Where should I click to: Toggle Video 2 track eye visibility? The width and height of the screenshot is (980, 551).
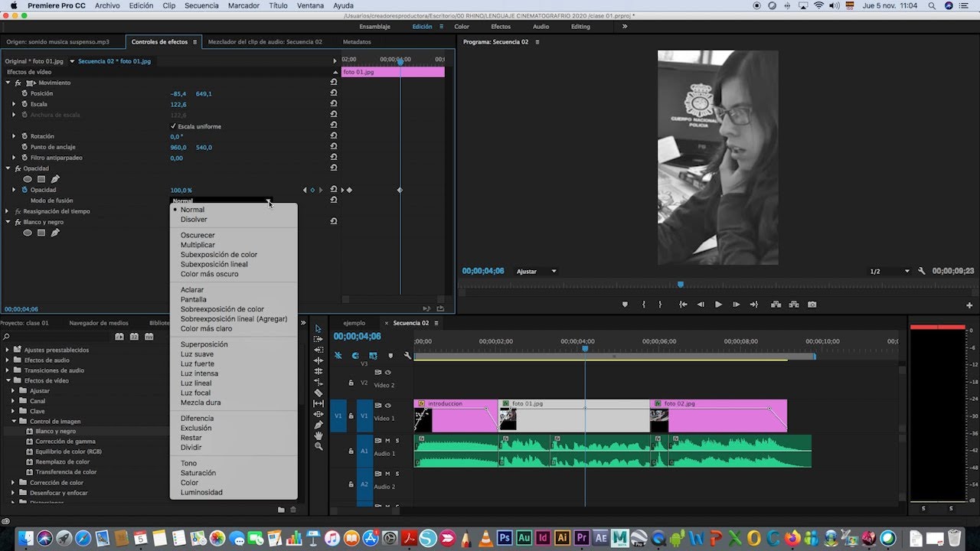pyautogui.click(x=388, y=373)
